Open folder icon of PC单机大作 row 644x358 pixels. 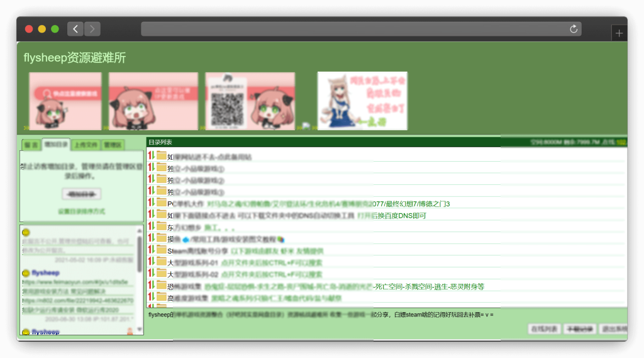pos(162,203)
